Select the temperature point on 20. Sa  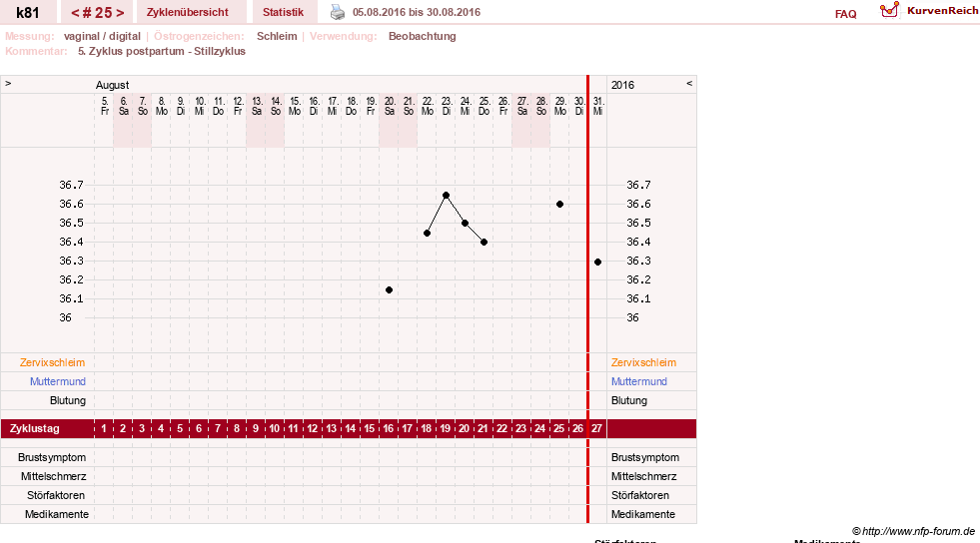[x=390, y=290]
